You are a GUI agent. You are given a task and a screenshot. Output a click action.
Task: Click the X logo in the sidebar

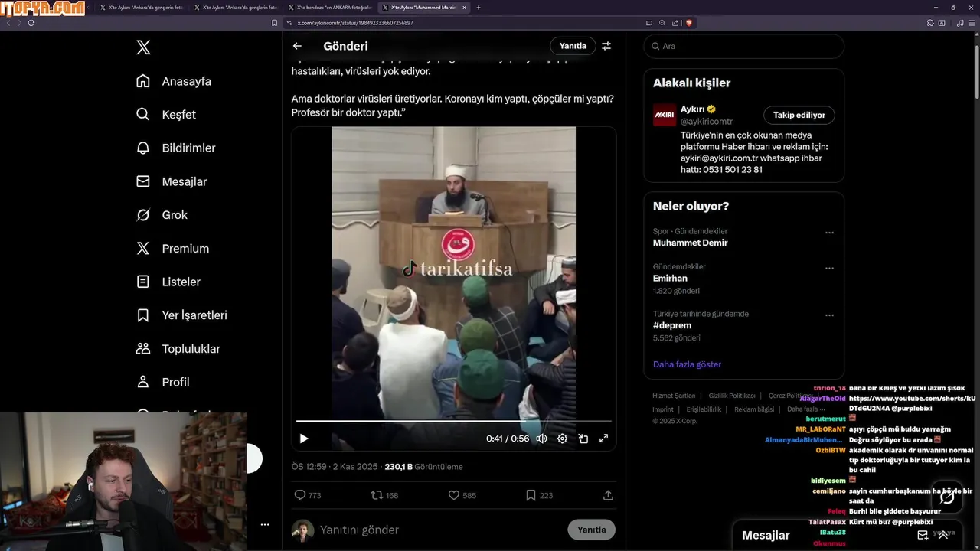coord(143,47)
